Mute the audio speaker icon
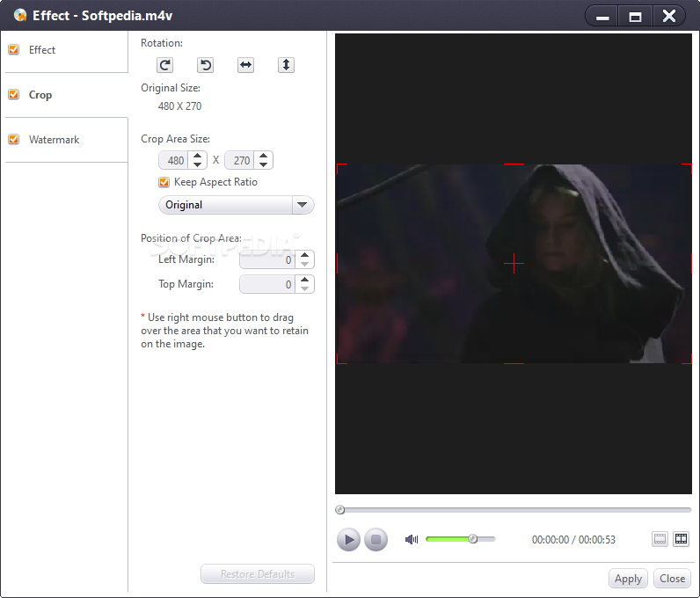The image size is (700, 598). coord(412,539)
